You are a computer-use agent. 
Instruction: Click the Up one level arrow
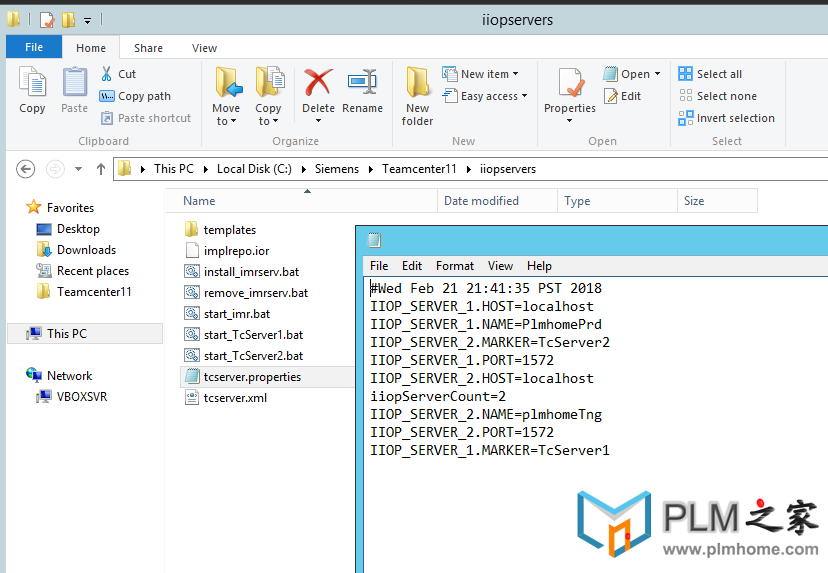coord(101,169)
